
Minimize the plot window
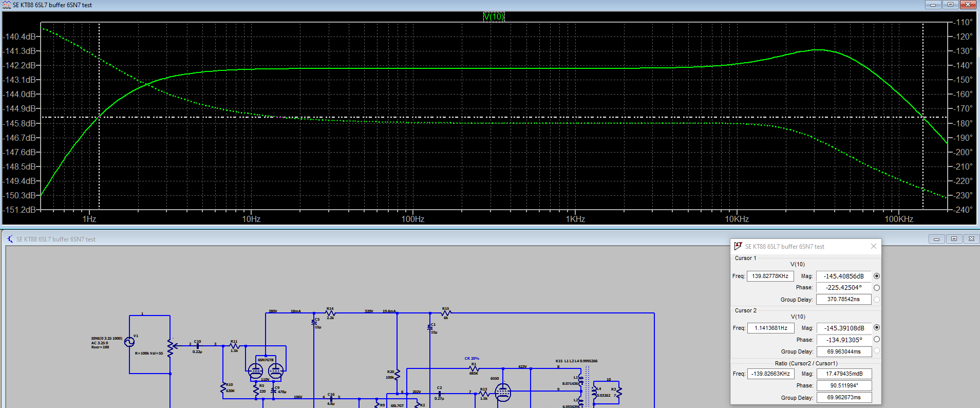(933, 5)
